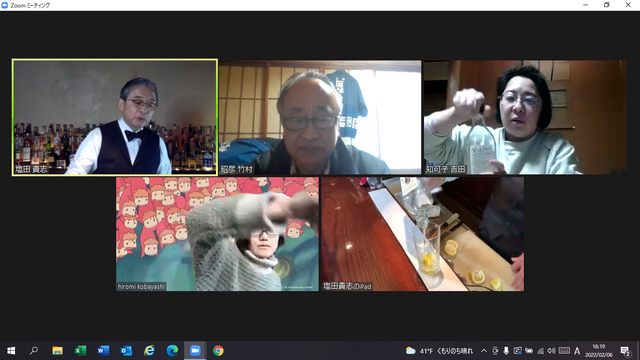Open clock and date 2022/02/06
The image size is (640, 360).
599,351
